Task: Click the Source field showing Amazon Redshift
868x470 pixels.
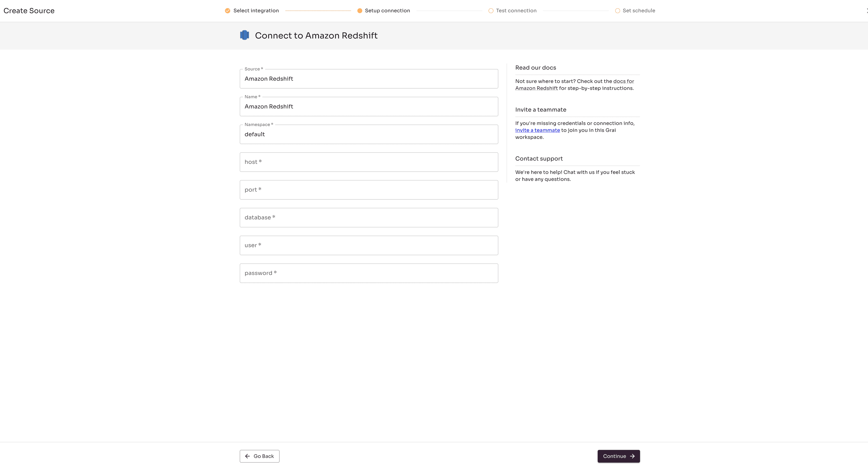Action: click(x=369, y=79)
